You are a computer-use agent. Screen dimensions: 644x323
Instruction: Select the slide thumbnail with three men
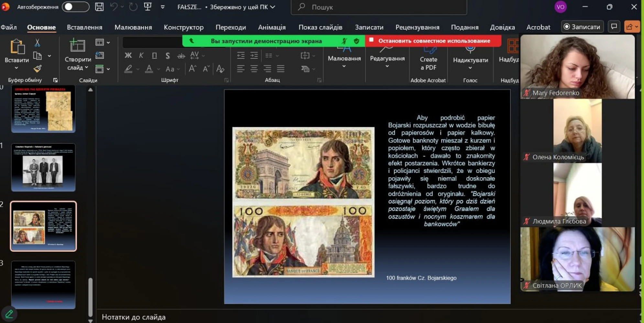(43, 167)
